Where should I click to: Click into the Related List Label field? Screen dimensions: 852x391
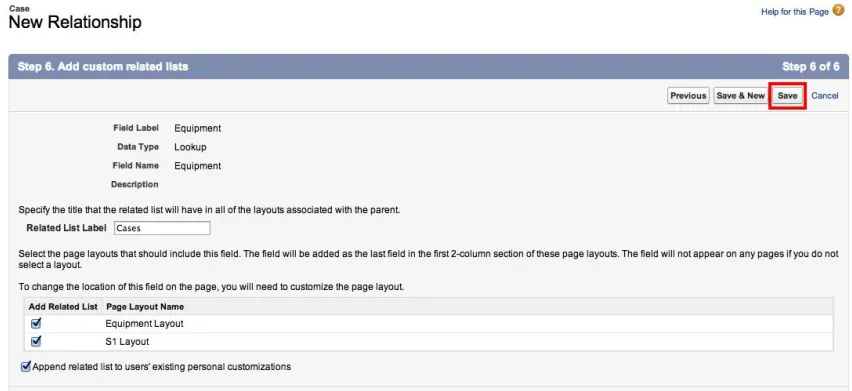point(162,228)
